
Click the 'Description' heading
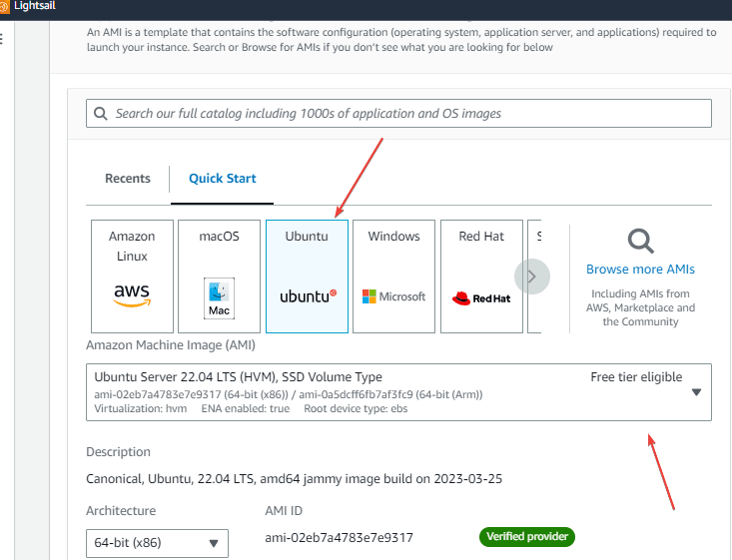click(x=118, y=452)
